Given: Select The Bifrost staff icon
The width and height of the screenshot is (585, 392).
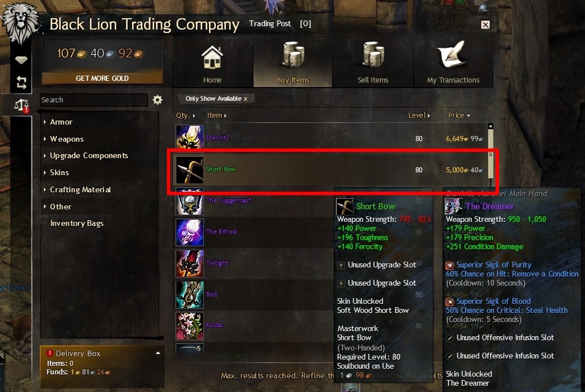Looking at the screenshot, I should [x=190, y=233].
